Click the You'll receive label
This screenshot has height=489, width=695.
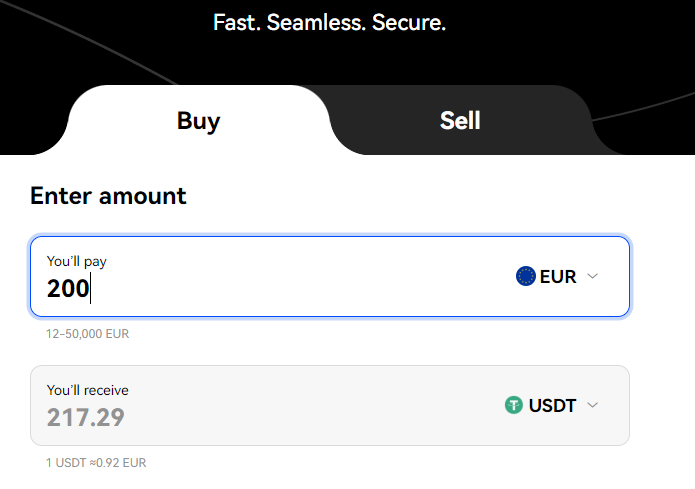88,390
